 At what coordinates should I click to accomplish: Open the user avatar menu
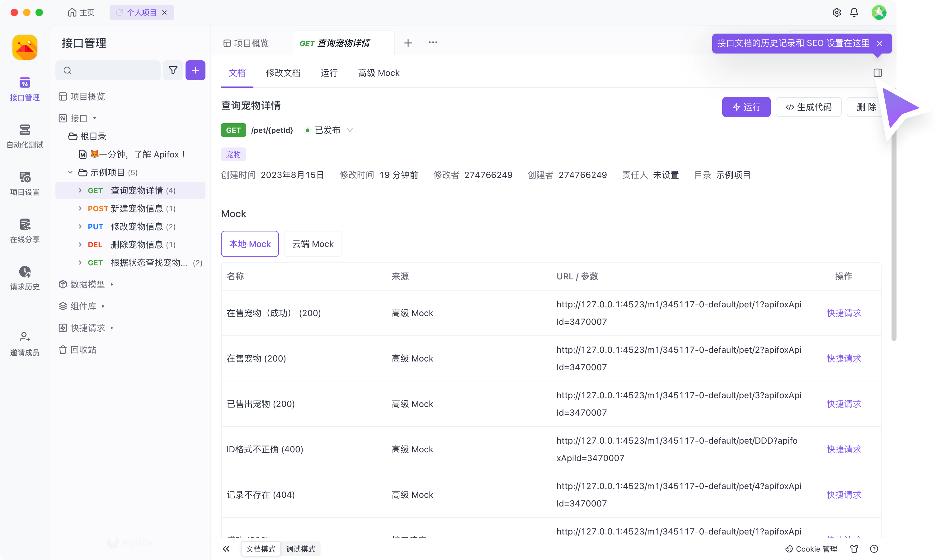click(879, 12)
